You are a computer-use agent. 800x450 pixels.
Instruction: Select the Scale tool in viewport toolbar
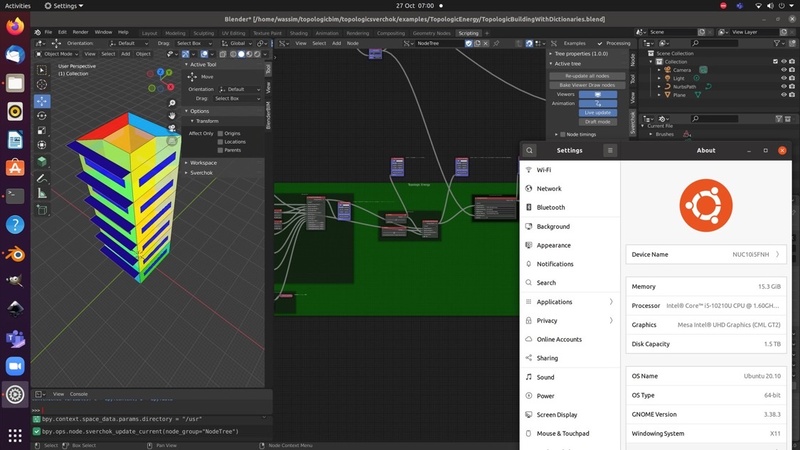click(42, 131)
